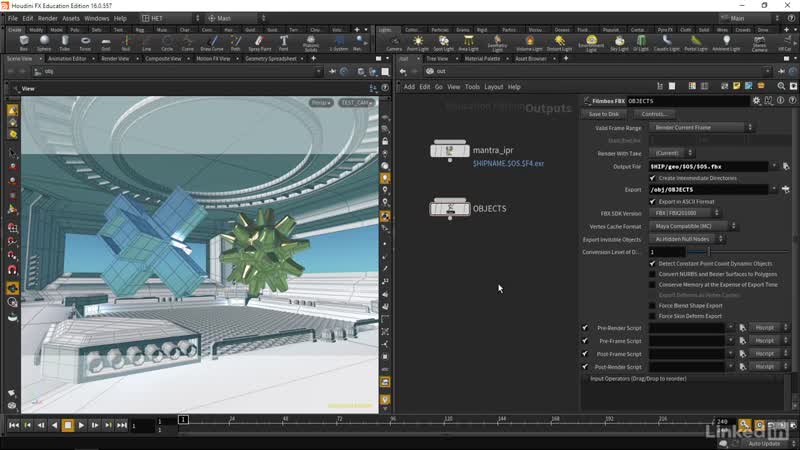Select the OBJECTS node in network

click(x=449, y=209)
